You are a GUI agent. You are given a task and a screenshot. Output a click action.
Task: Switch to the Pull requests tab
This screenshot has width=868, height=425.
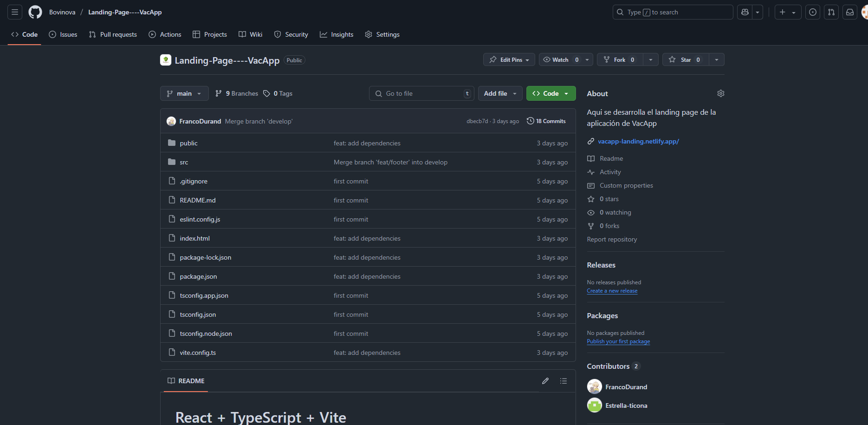click(x=113, y=34)
